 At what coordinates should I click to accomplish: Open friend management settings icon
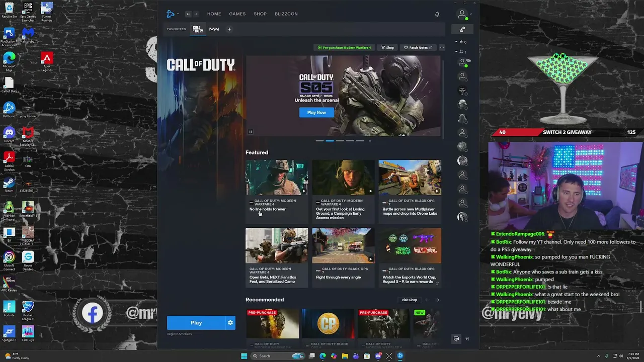point(462,29)
